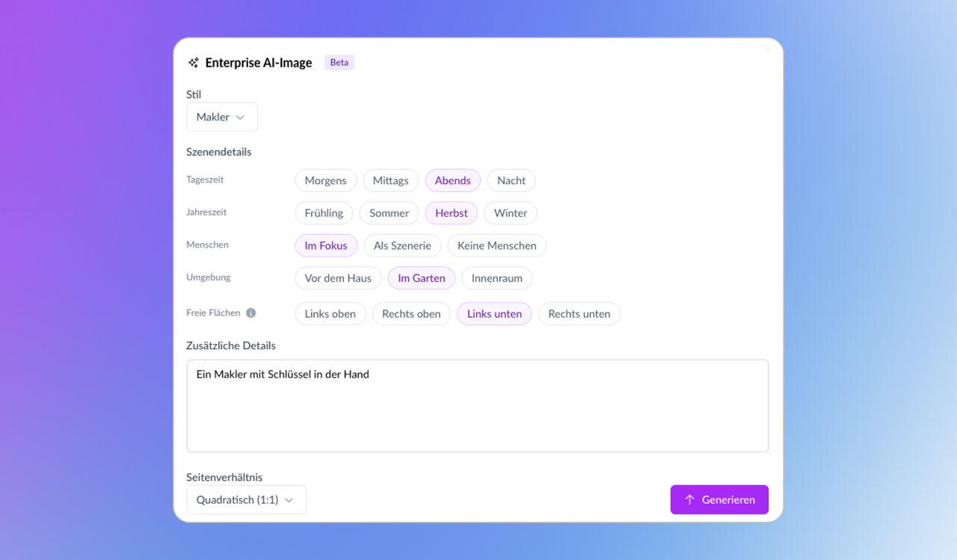Click the Jahreszeit row label

(x=206, y=212)
